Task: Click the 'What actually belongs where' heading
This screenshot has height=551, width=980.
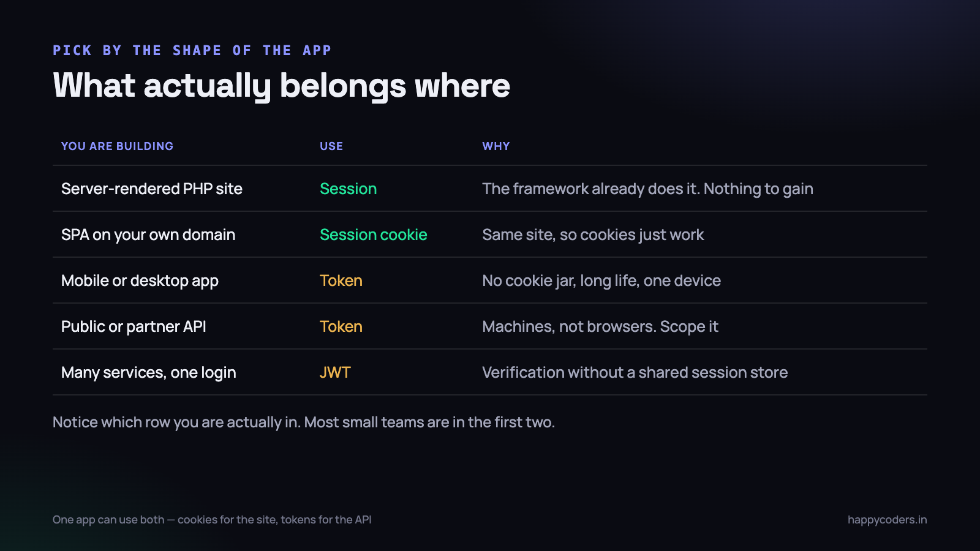Action: coord(281,86)
